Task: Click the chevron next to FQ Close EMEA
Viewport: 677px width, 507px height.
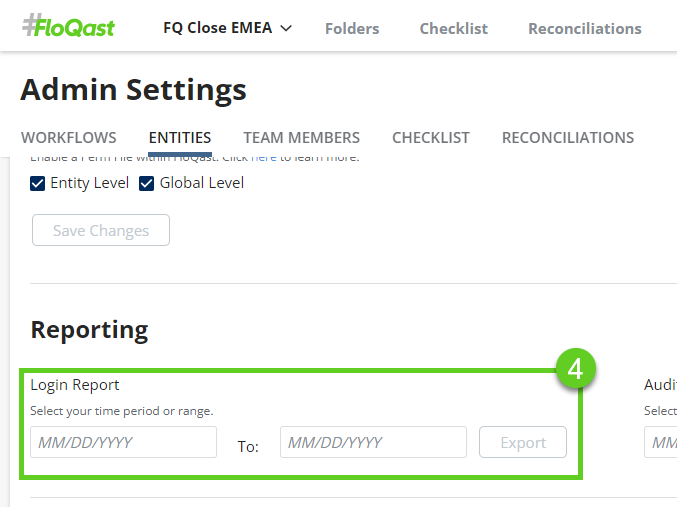Action: click(286, 28)
